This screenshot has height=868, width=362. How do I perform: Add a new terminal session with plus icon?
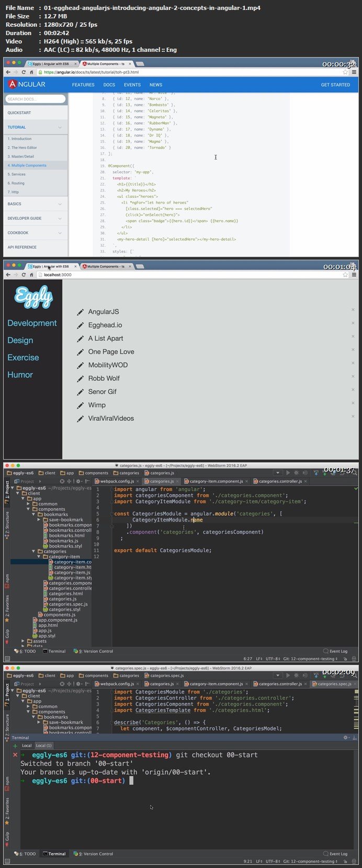tap(15, 745)
